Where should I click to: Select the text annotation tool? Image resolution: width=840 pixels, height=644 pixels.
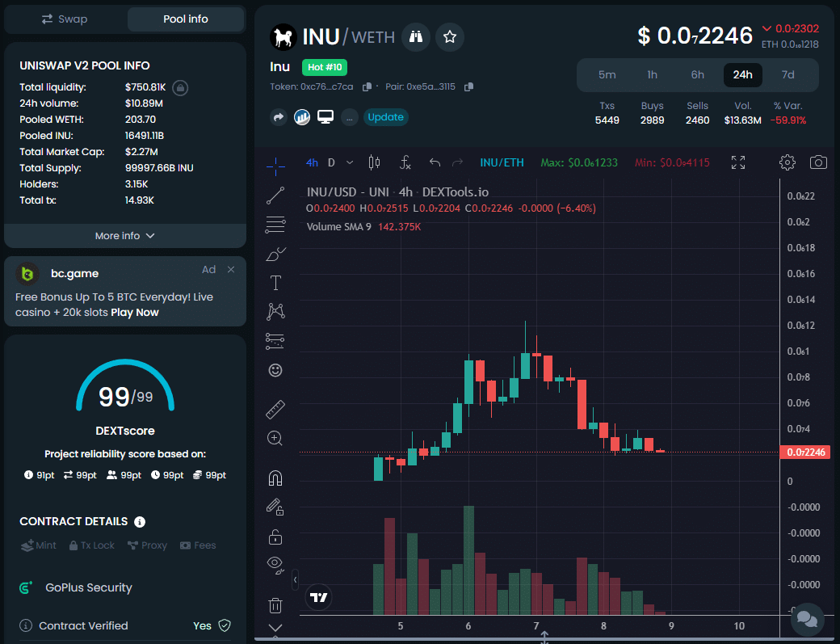coord(275,283)
